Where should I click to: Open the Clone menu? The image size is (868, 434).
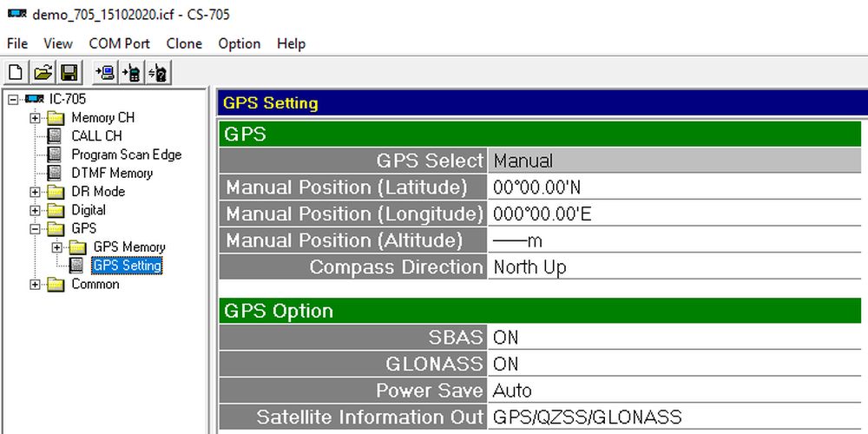point(184,43)
